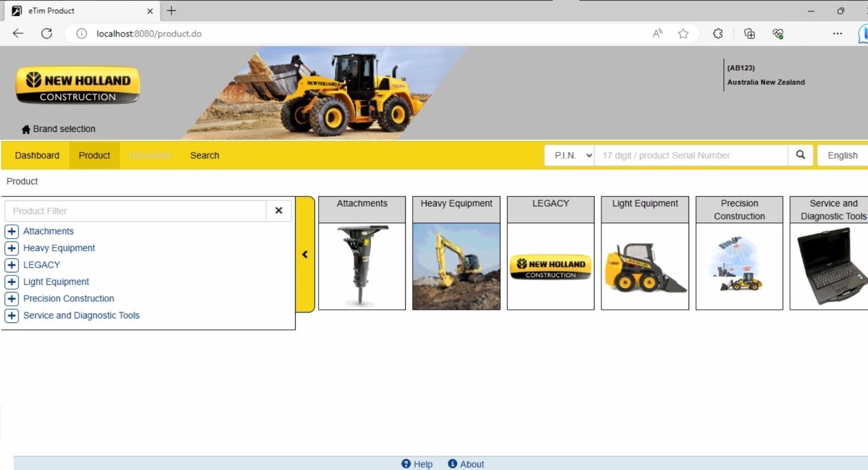Add page to favorites star icon
The image size is (868, 470).
(x=683, y=34)
